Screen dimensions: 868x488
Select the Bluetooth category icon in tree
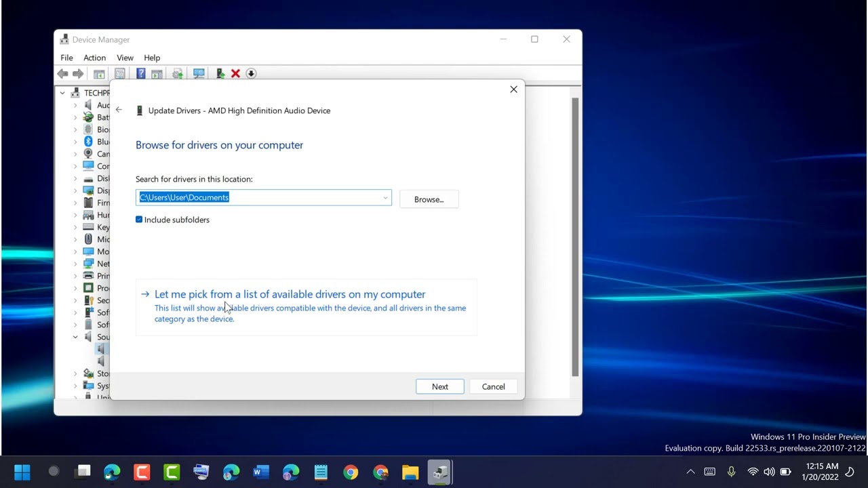click(88, 142)
